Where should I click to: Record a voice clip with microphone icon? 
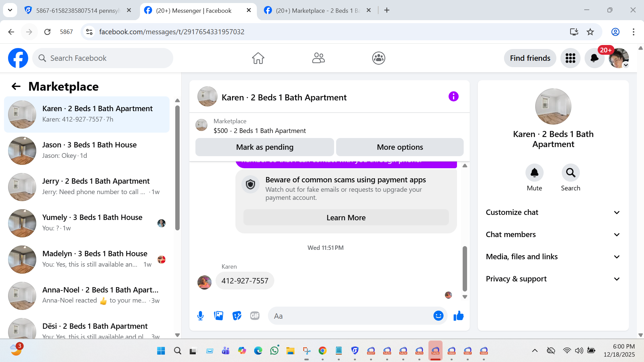point(200,316)
